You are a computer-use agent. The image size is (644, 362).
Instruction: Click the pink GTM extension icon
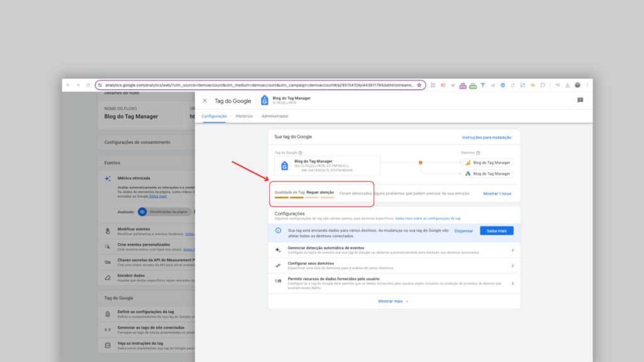pyautogui.click(x=462, y=85)
